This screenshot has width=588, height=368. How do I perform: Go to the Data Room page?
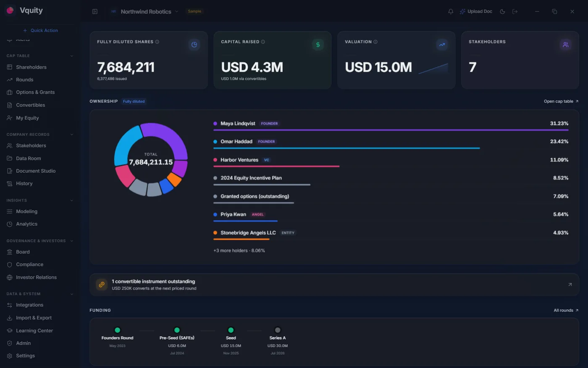(28, 159)
